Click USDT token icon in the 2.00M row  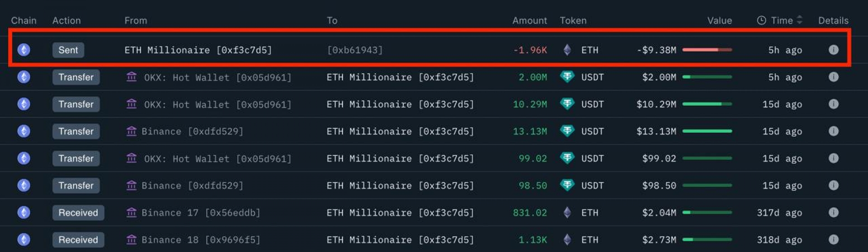click(567, 77)
